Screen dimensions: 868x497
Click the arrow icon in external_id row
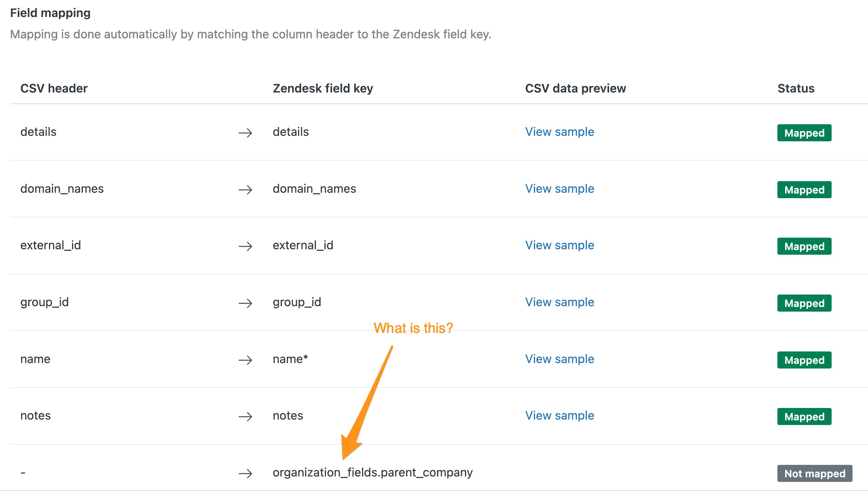coord(245,247)
